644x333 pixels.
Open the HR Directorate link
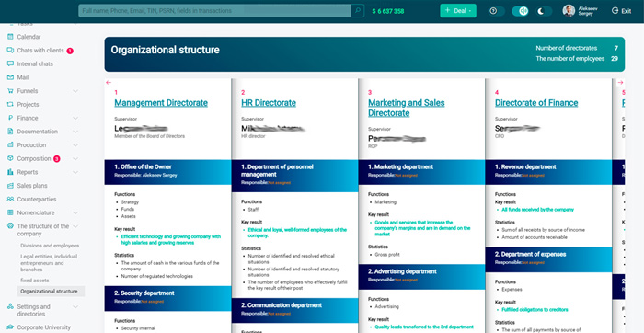tap(269, 103)
